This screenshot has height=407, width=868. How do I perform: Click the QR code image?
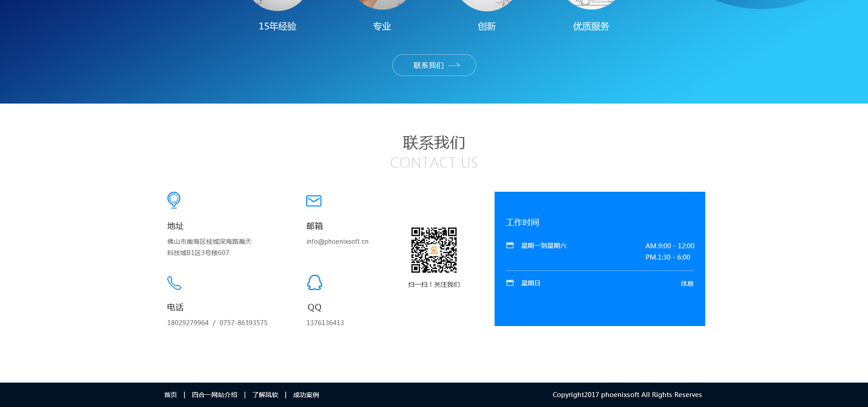434,250
